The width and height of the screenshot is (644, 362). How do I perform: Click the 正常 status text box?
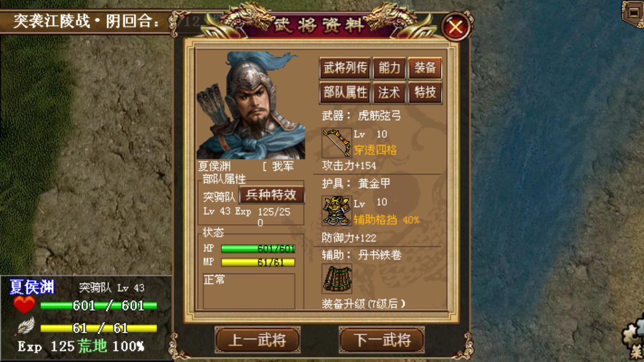249,291
